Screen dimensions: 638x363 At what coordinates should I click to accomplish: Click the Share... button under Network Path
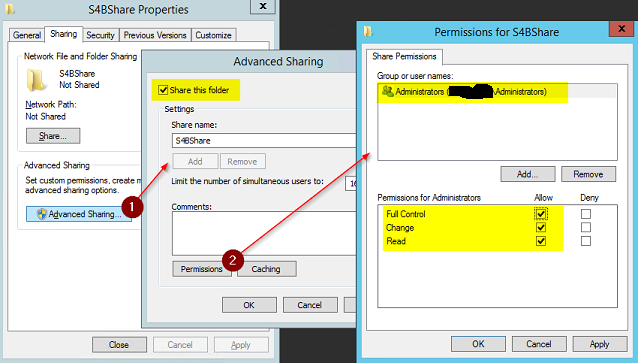click(53, 136)
